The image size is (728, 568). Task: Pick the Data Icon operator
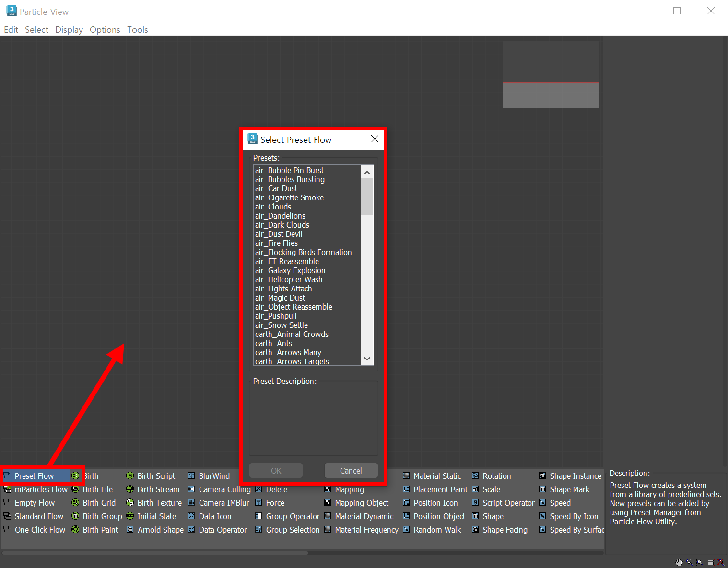210,516
